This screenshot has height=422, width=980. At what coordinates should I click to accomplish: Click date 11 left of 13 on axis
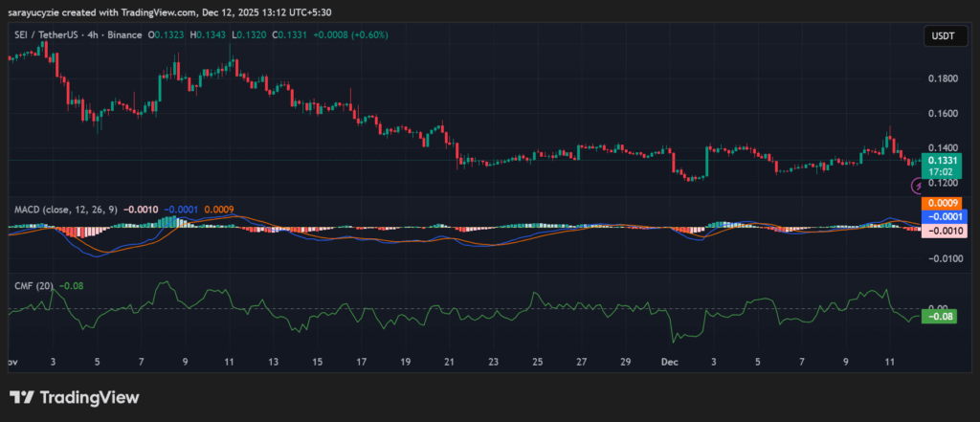point(230,363)
